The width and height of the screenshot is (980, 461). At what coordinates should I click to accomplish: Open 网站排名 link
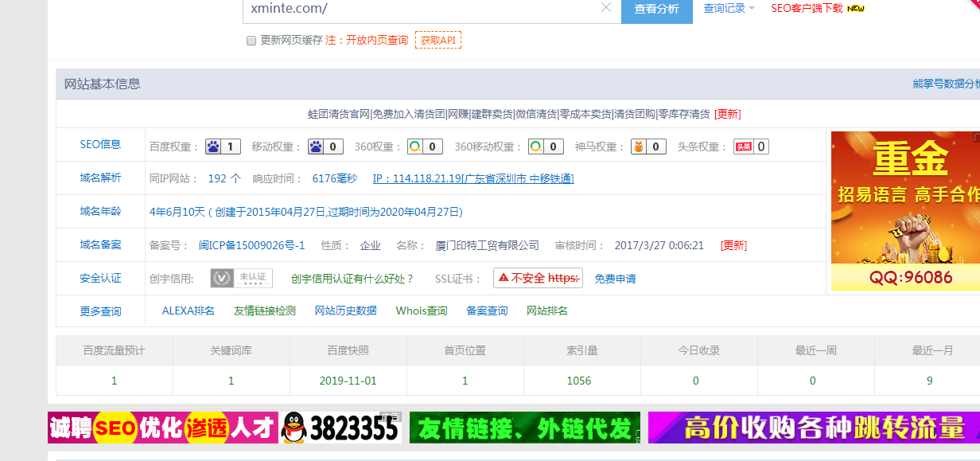point(547,311)
